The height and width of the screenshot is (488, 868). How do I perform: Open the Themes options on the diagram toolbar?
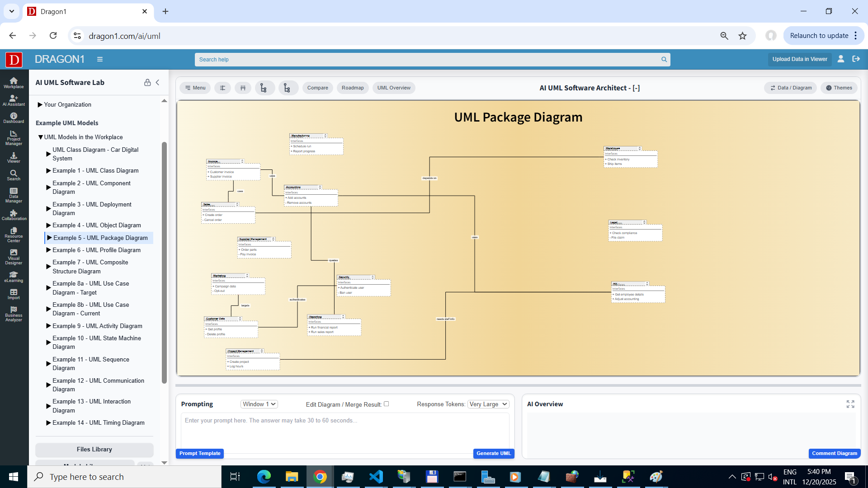(x=839, y=88)
